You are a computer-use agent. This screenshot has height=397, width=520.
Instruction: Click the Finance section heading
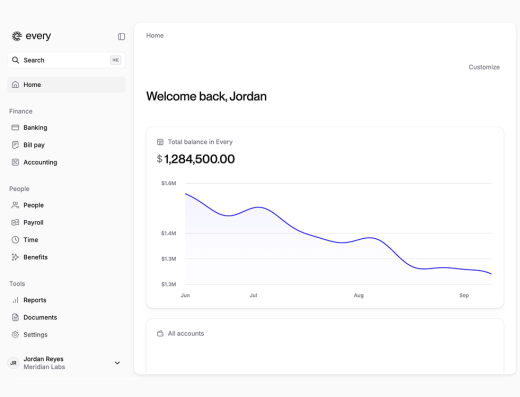[x=21, y=111]
